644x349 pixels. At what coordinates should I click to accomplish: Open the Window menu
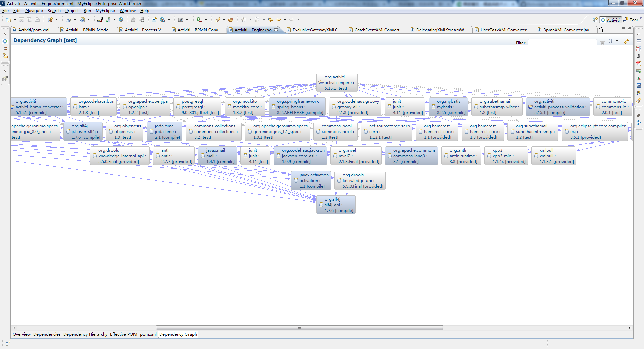127,11
